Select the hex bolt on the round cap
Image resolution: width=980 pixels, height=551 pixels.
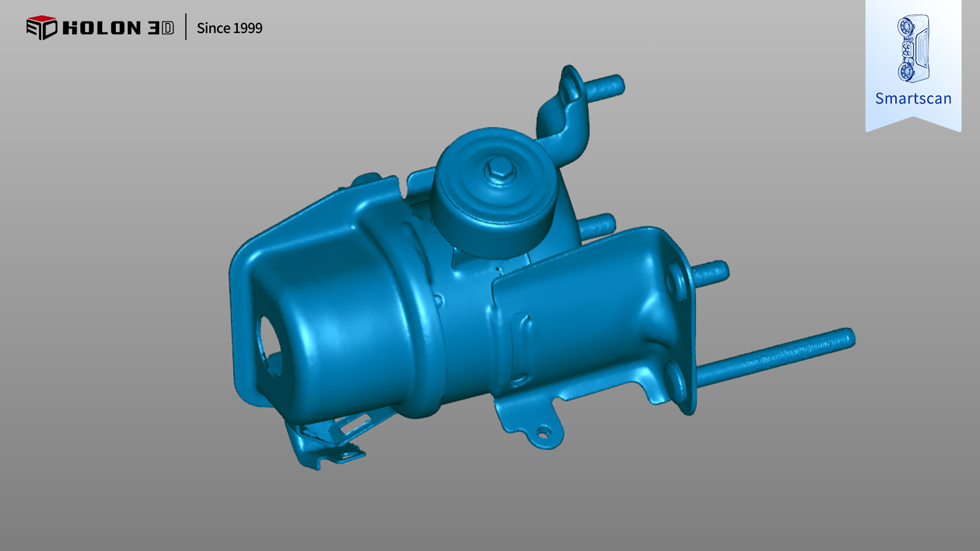(499, 169)
